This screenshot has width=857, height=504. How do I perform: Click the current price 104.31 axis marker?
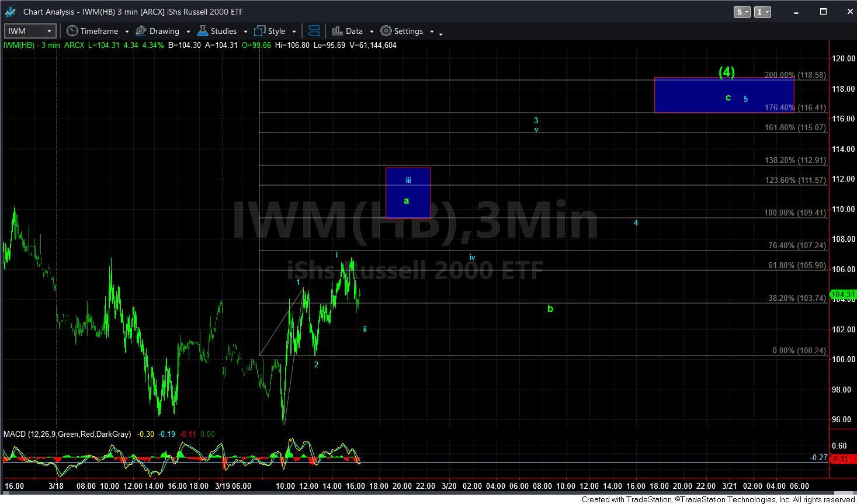tap(843, 295)
